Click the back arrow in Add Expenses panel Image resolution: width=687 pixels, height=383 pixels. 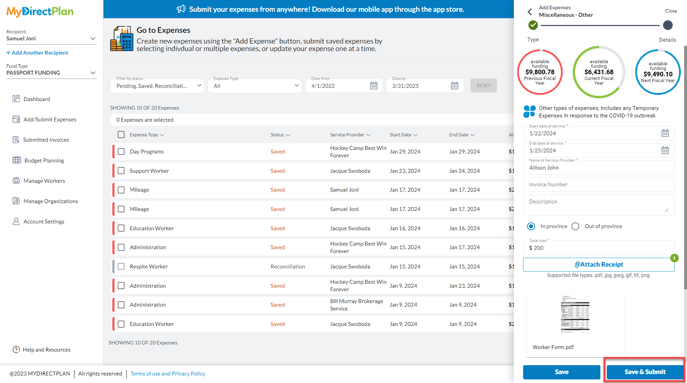[530, 12]
